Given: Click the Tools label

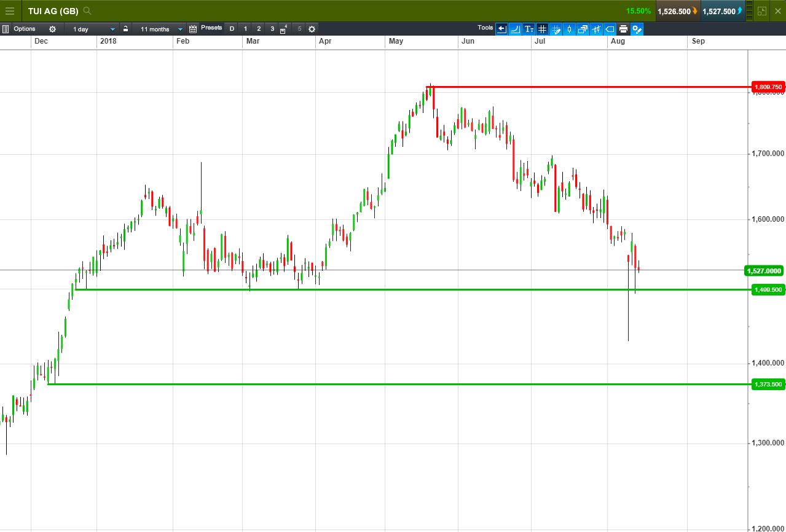Looking at the screenshot, I should [x=485, y=28].
